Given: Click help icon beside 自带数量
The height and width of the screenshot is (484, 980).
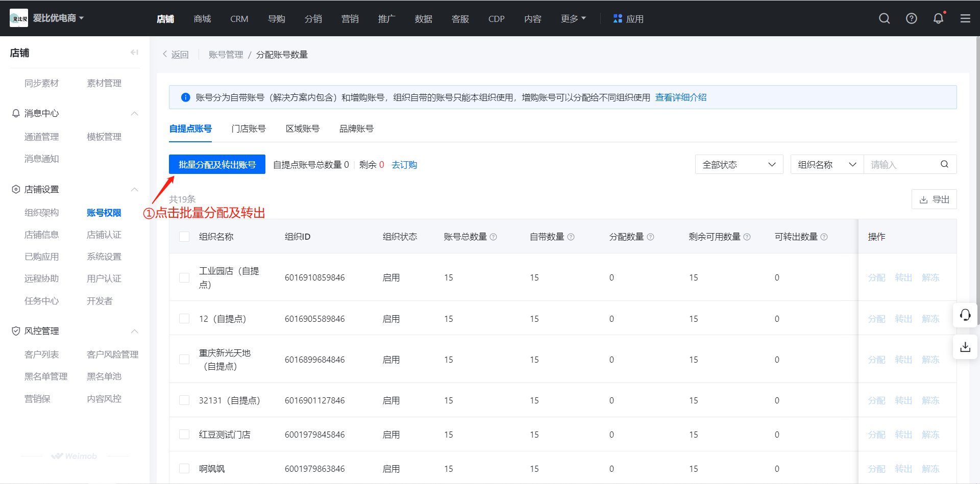Looking at the screenshot, I should pos(571,237).
